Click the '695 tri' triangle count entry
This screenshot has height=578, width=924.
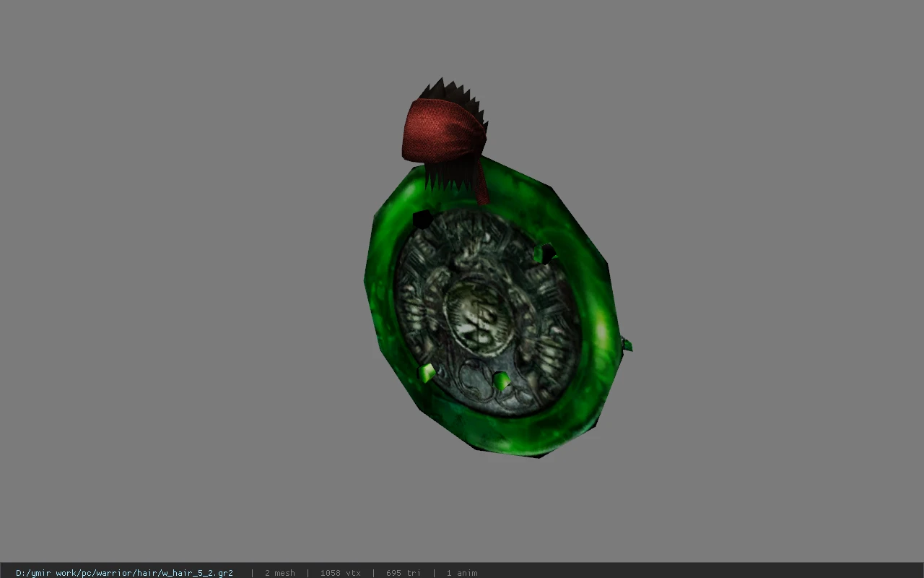click(x=403, y=573)
